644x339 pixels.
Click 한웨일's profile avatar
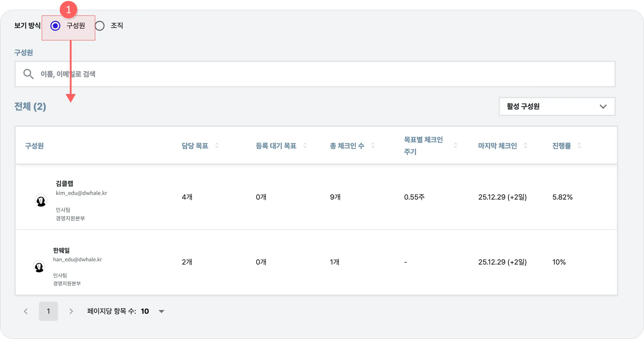coord(39,267)
